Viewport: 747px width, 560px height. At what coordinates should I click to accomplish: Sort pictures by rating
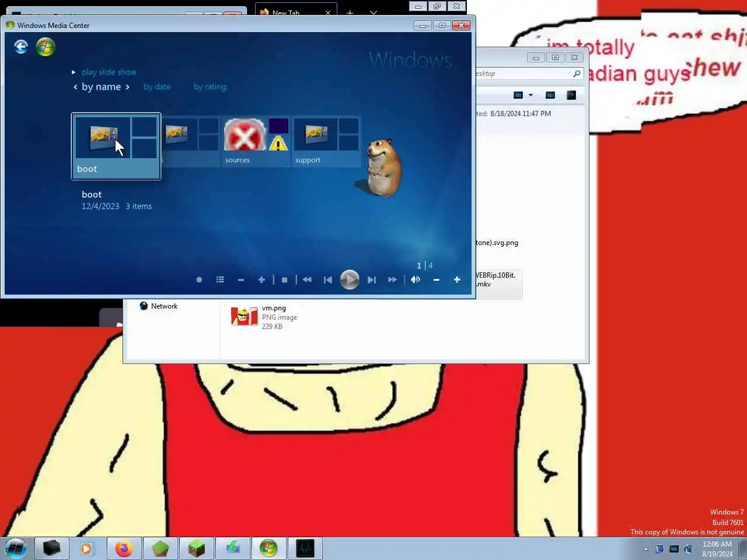[x=210, y=86]
